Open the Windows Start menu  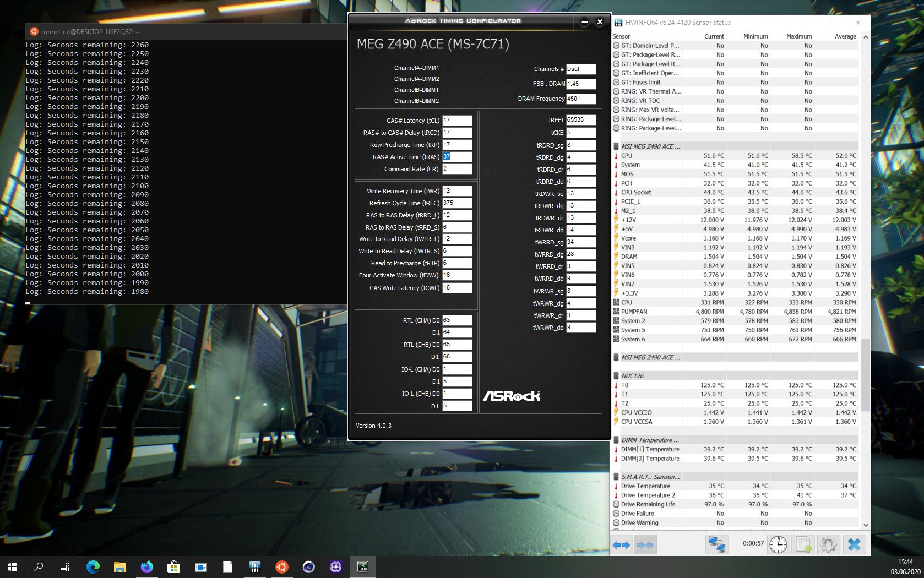pyautogui.click(x=12, y=566)
